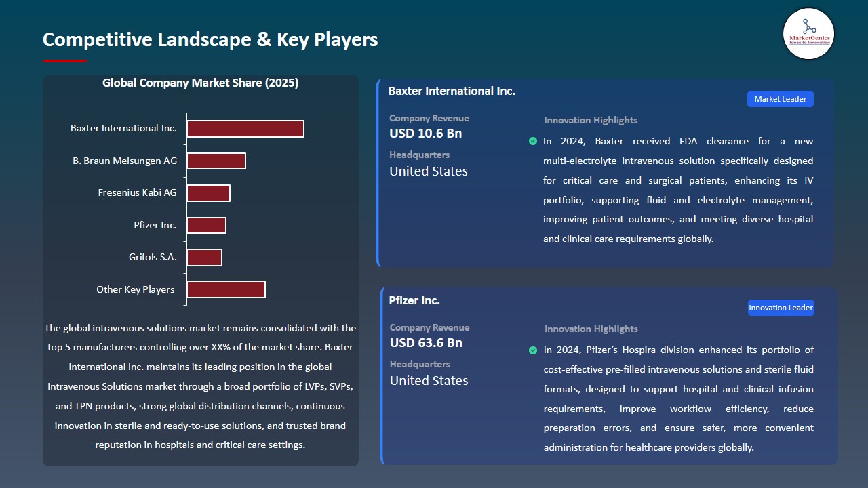
Task: Click the Global Company Market Share (2025) title
Action: coord(201,83)
